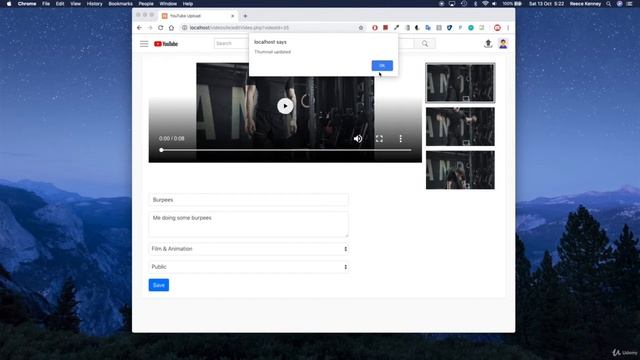Open the Notification Center icon
This screenshot has height=360, width=640.
(x=630, y=4)
